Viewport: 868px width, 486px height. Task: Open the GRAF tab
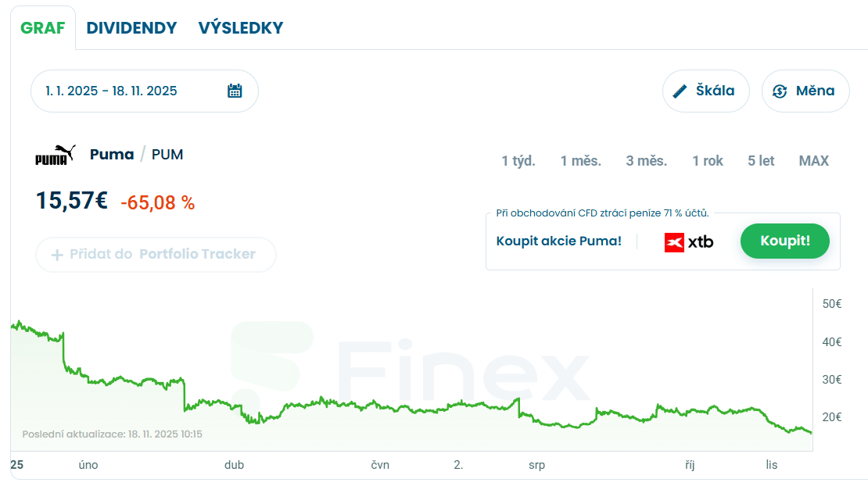tap(43, 28)
